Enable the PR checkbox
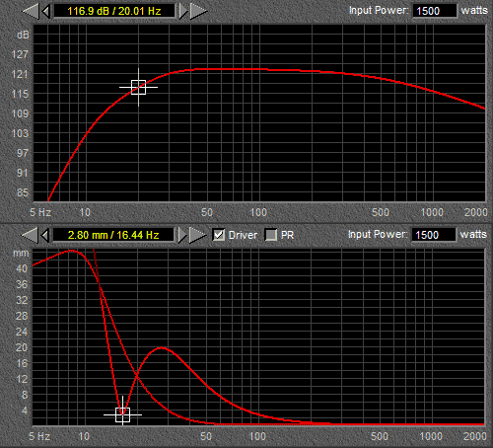This screenshot has width=493, height=448. tap(271, 235)
